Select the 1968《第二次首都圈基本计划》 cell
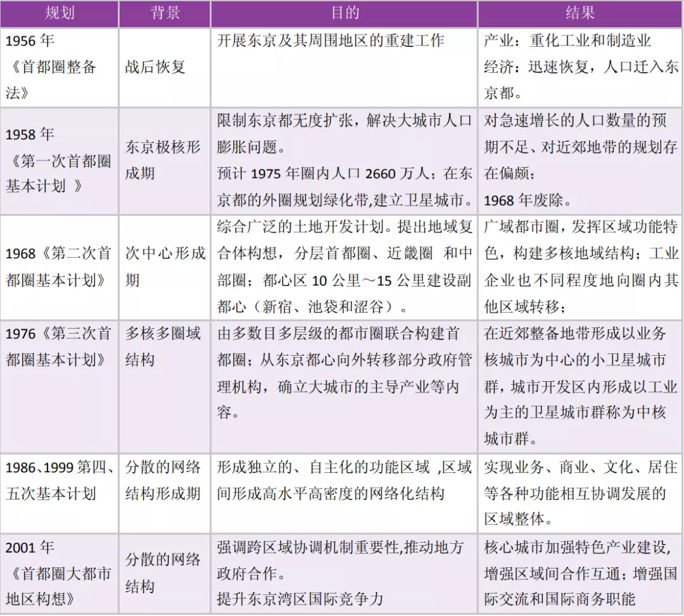The height and width of the screenshot is (616, 684). coord(60,267)
